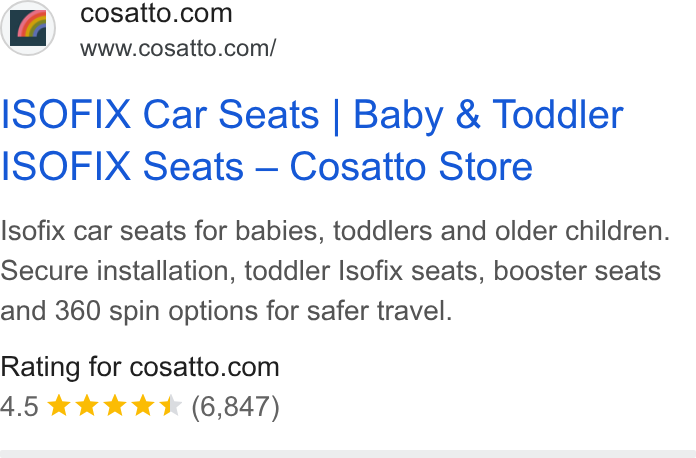The image size is (696, 458).
Task: Click "ISOFIX Seats" on the title's second line
Action: pyautogui.click(x=122, y=166)
